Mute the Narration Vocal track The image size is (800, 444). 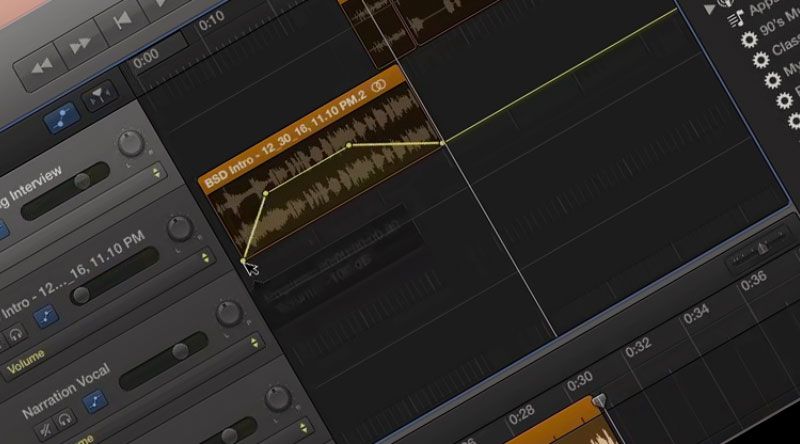tap(45, 430)
